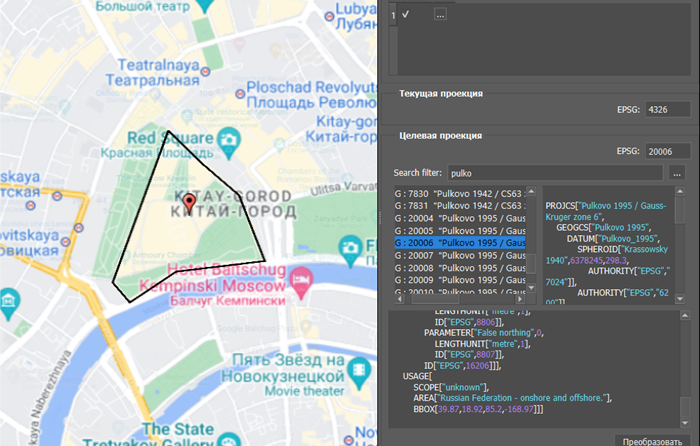Click the BBOX[39.87,18.92,85.2,-168.97] line
Screen dimensions: 700x446
point(478,409)
